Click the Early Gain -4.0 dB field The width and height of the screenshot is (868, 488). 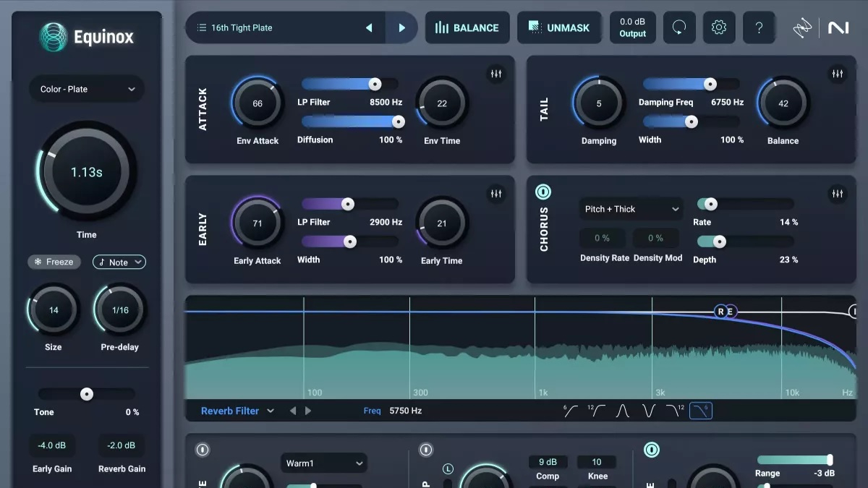[52, 445]
